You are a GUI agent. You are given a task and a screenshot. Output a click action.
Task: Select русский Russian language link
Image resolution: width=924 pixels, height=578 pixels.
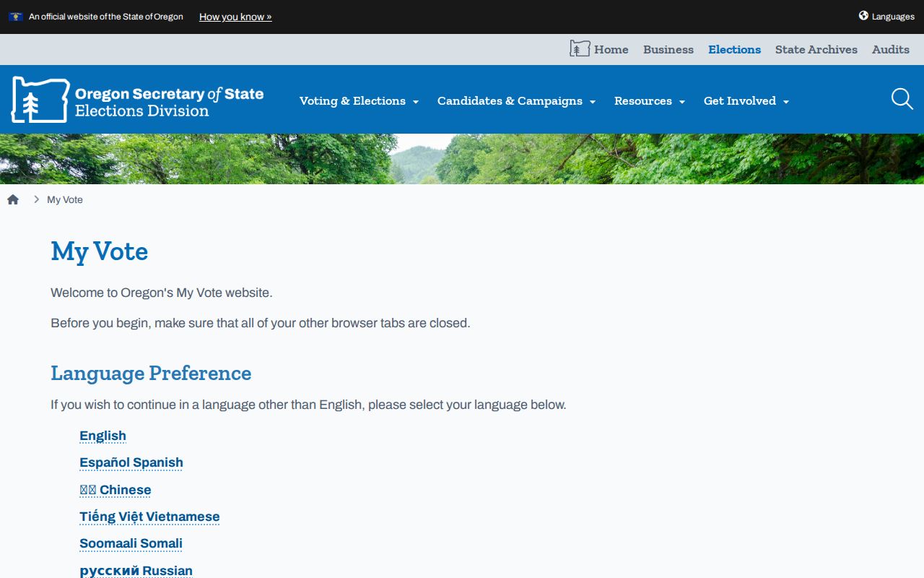(136, 571)
